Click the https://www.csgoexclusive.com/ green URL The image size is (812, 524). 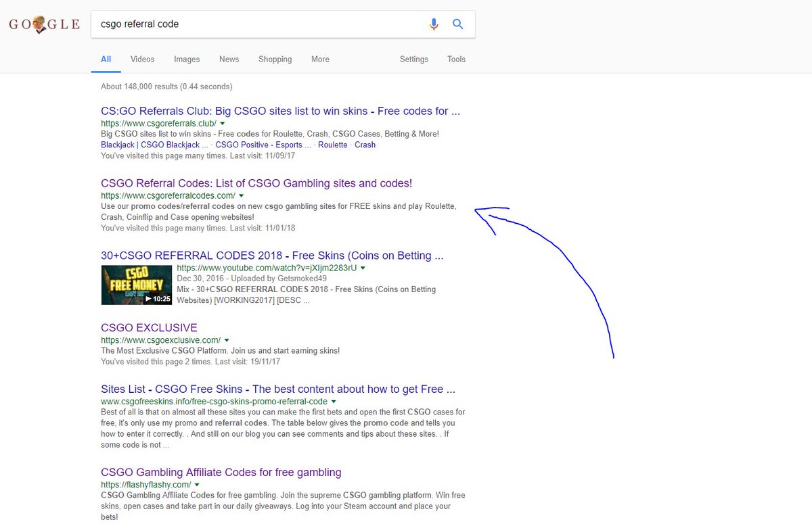point(160,340)
